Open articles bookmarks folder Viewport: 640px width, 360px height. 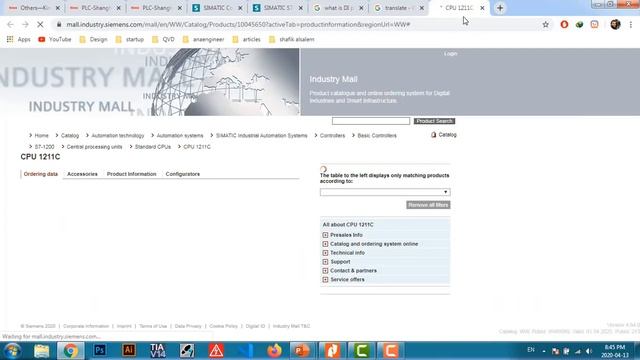click(x=247, y=39)
